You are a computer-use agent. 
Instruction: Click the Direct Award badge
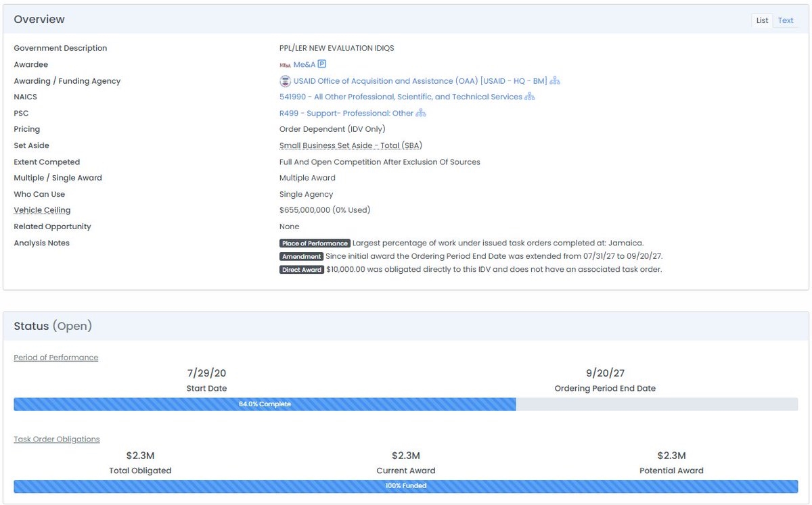[301, 270]
